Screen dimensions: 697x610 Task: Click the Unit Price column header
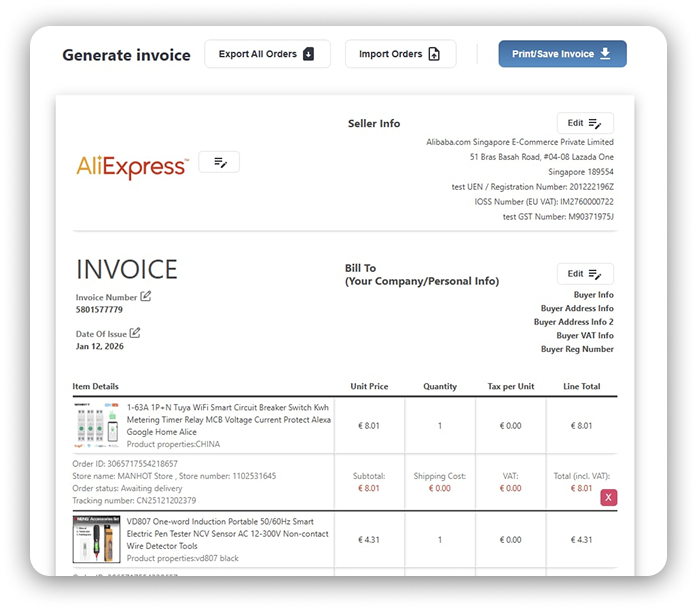click(369, 386)
